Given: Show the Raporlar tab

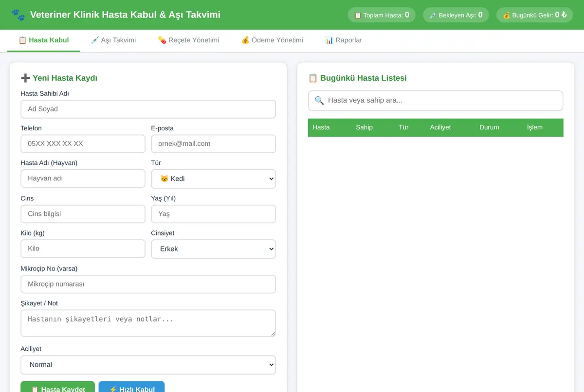Looking at the screenshot, I should coord(344,40).
